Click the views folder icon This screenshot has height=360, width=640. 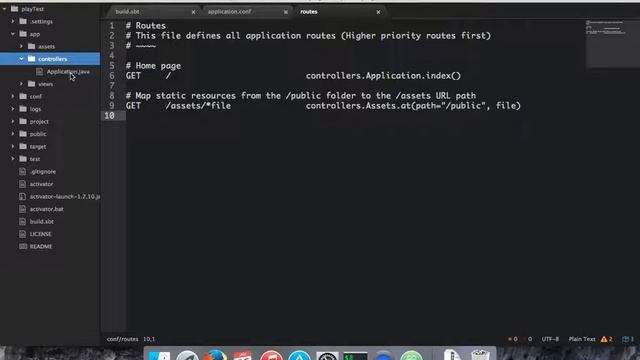pos(31,84)
